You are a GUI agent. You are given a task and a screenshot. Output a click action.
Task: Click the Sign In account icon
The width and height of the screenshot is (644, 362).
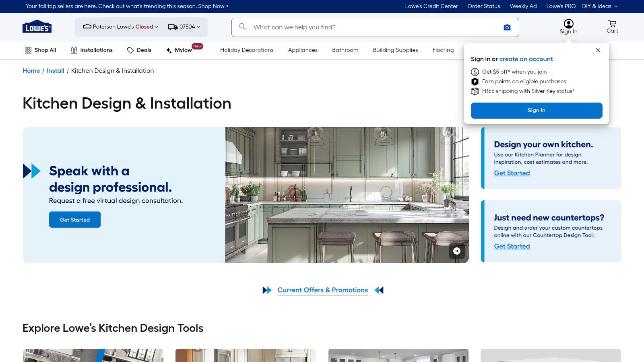pos(568,23)
